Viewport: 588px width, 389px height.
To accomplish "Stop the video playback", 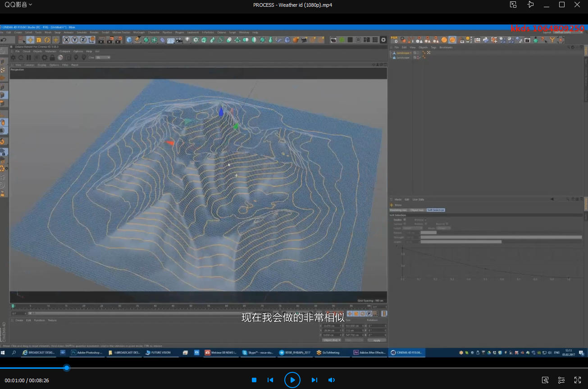I will click(254, 380).
